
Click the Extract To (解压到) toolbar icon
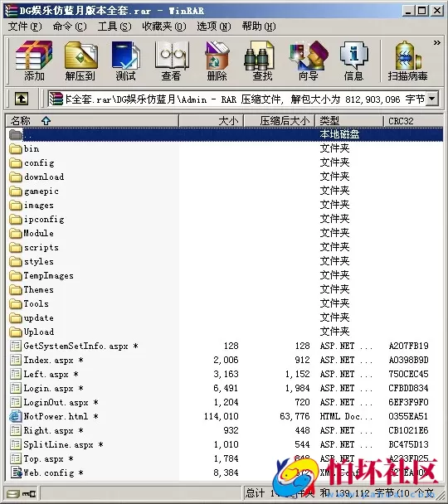pyautogui.click(x=80, y=61)
